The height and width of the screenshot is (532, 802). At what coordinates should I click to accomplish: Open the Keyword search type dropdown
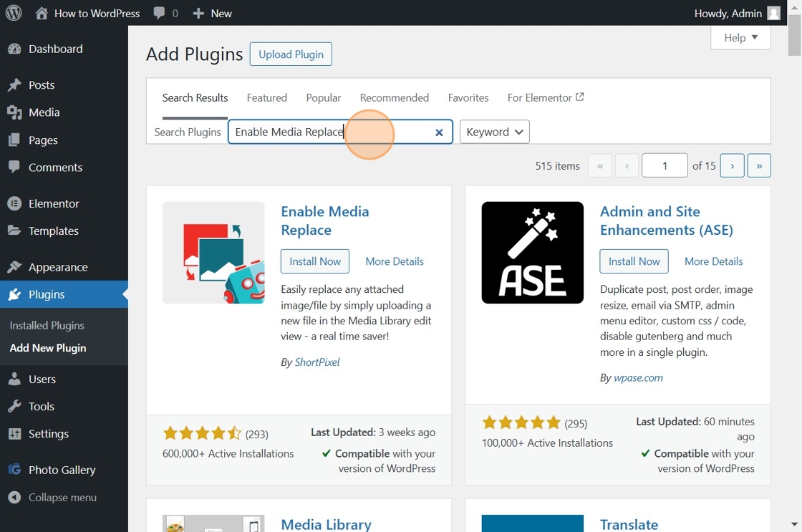tap(495, 132)
